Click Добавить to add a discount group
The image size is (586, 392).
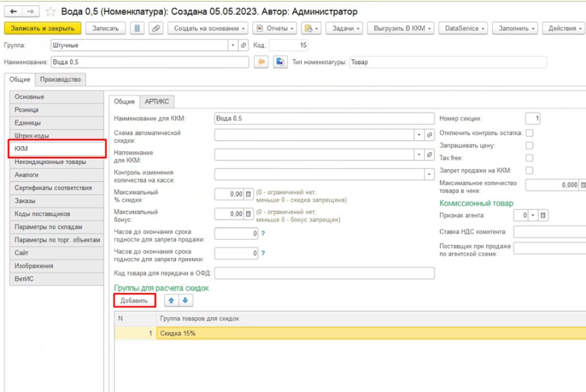point(134,300)
